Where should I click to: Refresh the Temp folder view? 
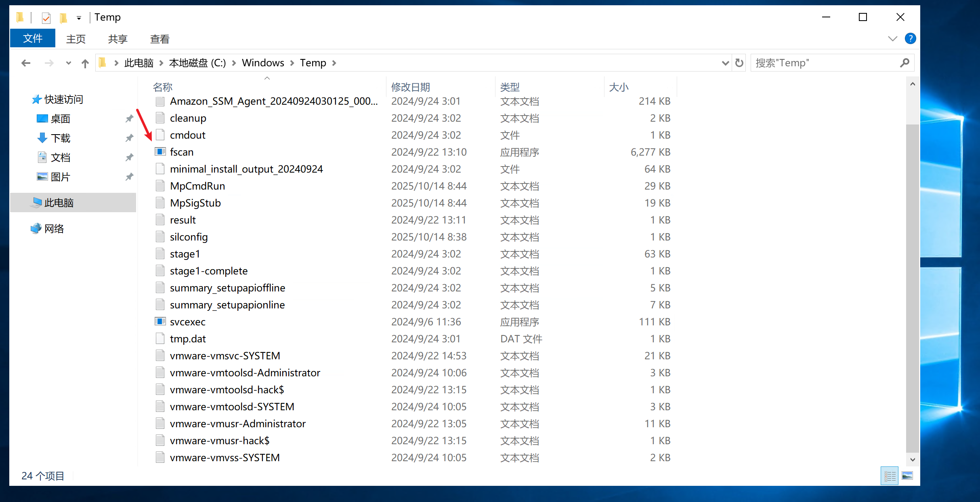coord(739,63)
